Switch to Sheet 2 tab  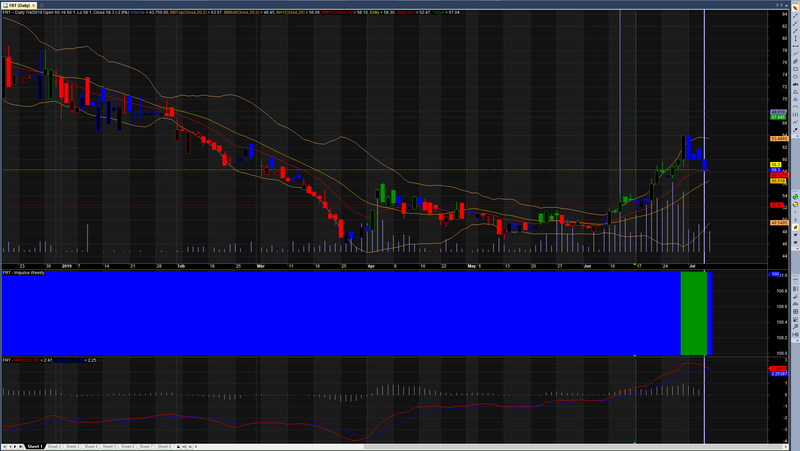click(54, 446)
